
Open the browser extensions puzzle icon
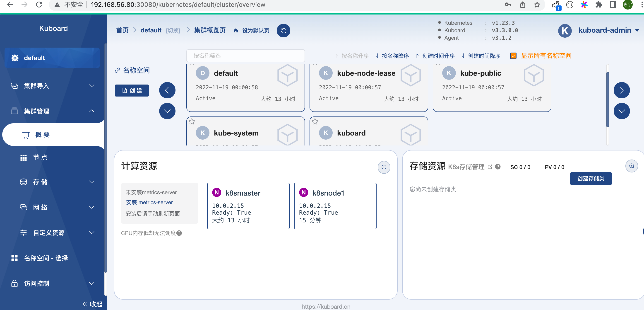click(x=598, y=5)
